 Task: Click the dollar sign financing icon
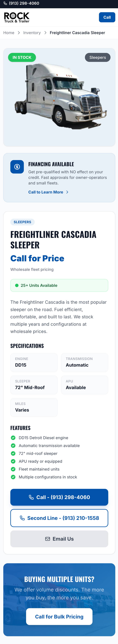tap(17, 167)
